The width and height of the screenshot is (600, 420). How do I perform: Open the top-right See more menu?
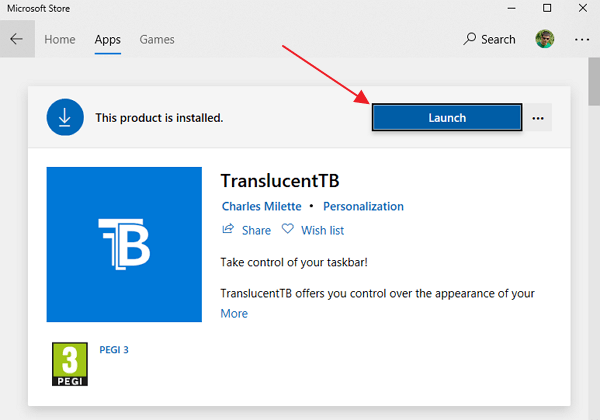tap(582, 40)
